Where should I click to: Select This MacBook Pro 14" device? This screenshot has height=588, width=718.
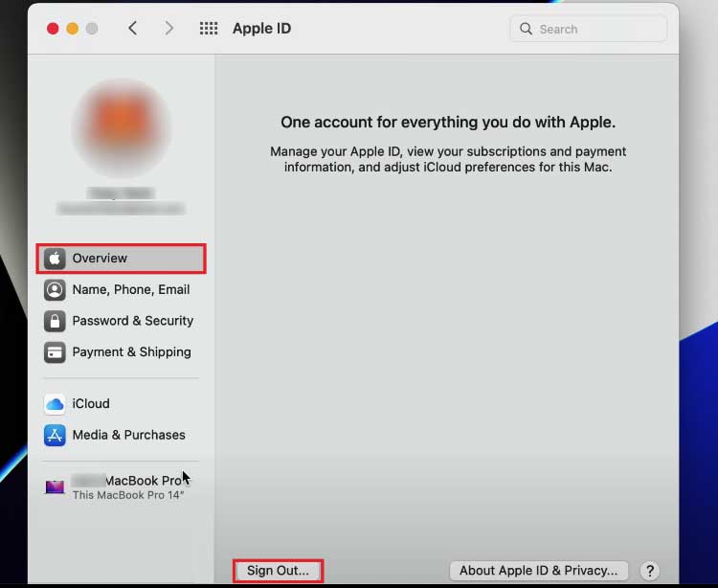pos(122,487)
